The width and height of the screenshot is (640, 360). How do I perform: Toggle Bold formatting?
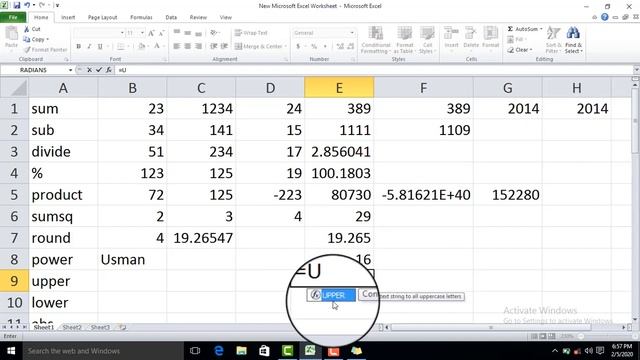pyautogui.click(x=78, y=47)
